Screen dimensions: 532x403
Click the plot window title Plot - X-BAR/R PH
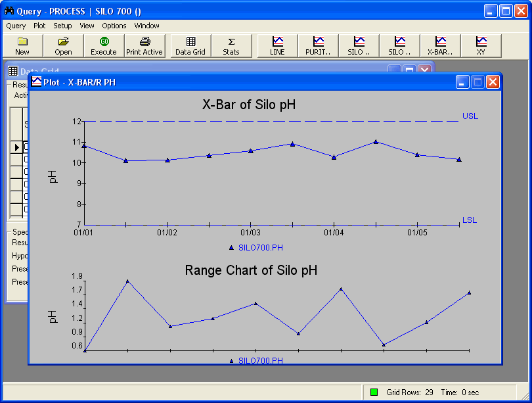click(x=79, y=82)
